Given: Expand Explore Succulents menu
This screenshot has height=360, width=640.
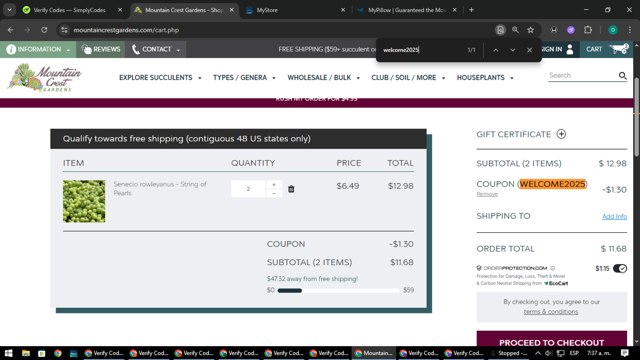Looking at the screenshot, I should (160, 78).
